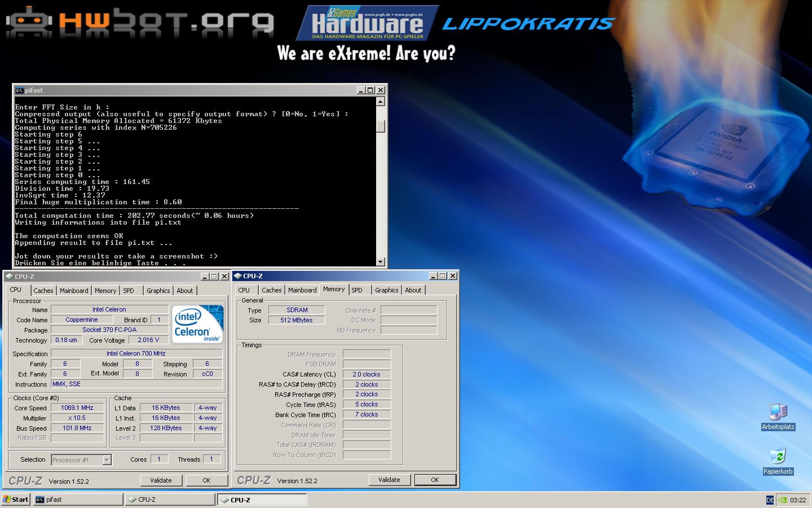Minimize the left CPU-Z window

coord(204,277)
